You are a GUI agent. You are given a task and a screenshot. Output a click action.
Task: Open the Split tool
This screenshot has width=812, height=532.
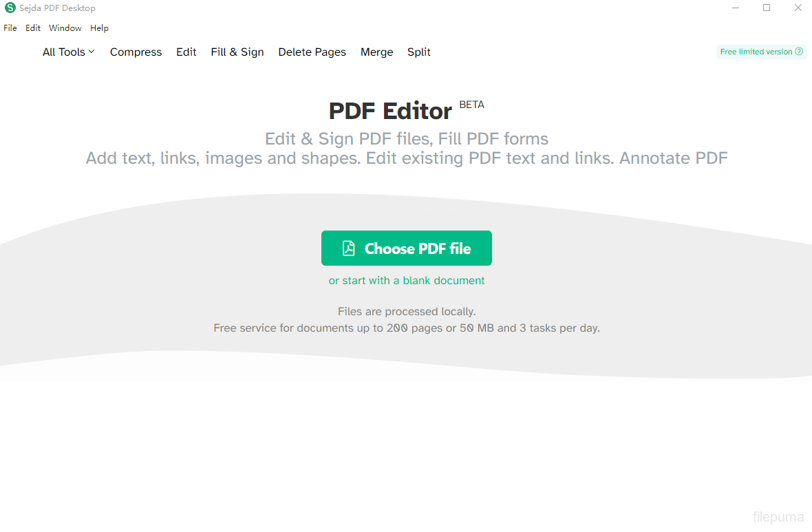(x=418, y=52)
